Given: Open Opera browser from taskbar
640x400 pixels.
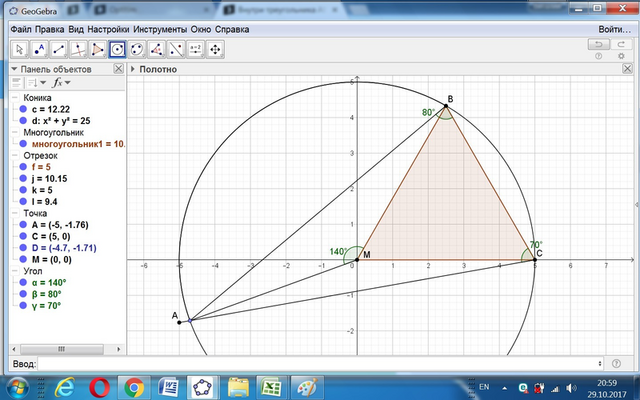Looking at the screenshot, I should tap(100, 387).
